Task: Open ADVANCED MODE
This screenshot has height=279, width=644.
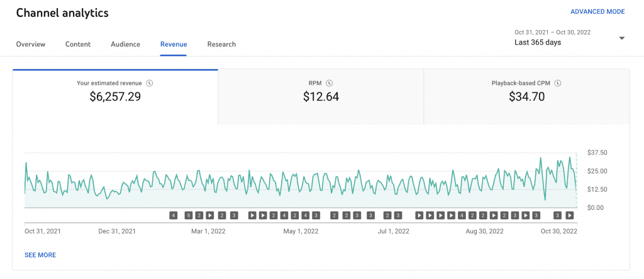Action: point(597,12)
